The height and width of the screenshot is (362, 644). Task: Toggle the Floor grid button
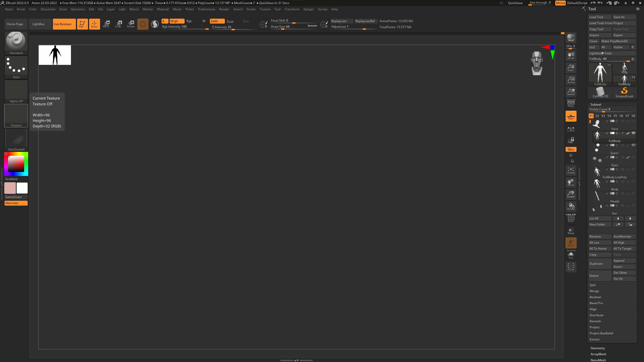[571, 116]
